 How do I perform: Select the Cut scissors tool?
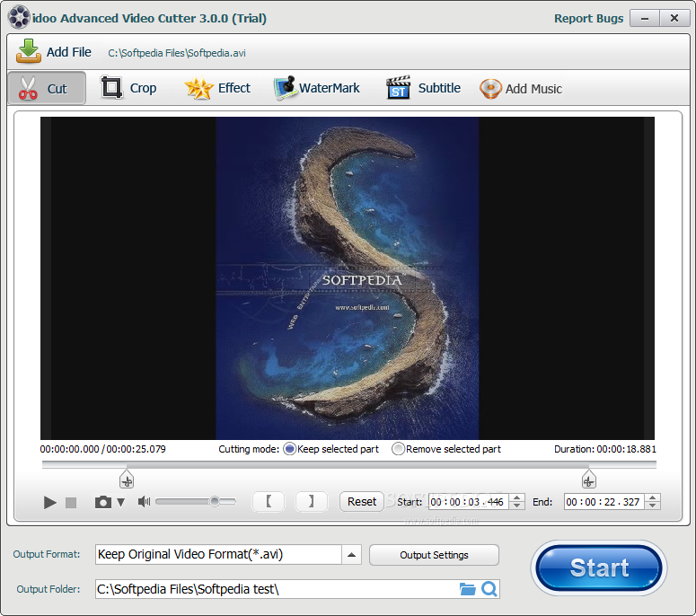[x=46, y=88]
